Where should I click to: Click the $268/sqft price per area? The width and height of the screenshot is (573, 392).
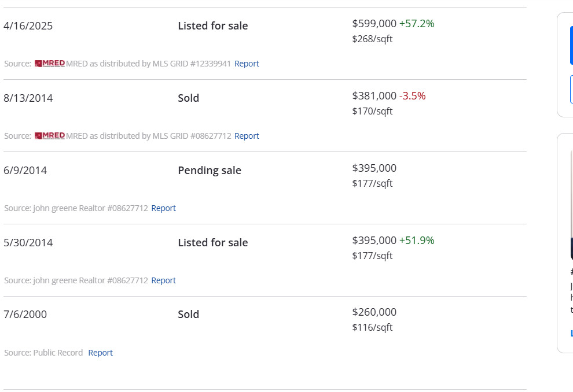tap(372, 39)
